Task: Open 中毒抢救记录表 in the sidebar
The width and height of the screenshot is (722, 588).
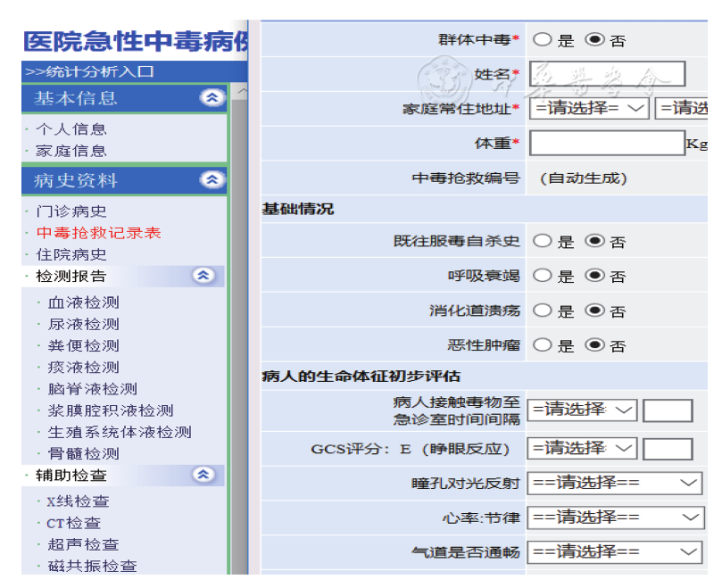Action: pos(98,233)
